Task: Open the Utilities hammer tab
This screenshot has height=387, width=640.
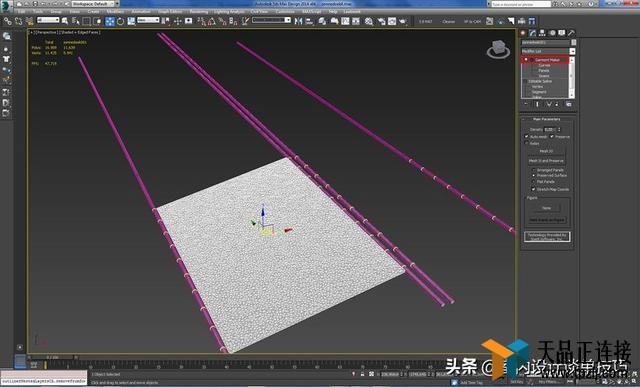Action: (x=571, y=33)
